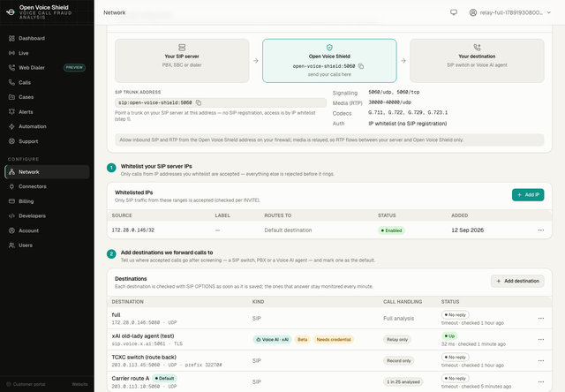This screenshot has height=392, width=565.
Task: Click the Voice AI · xAI badge
Action: [x=272, y=340]
